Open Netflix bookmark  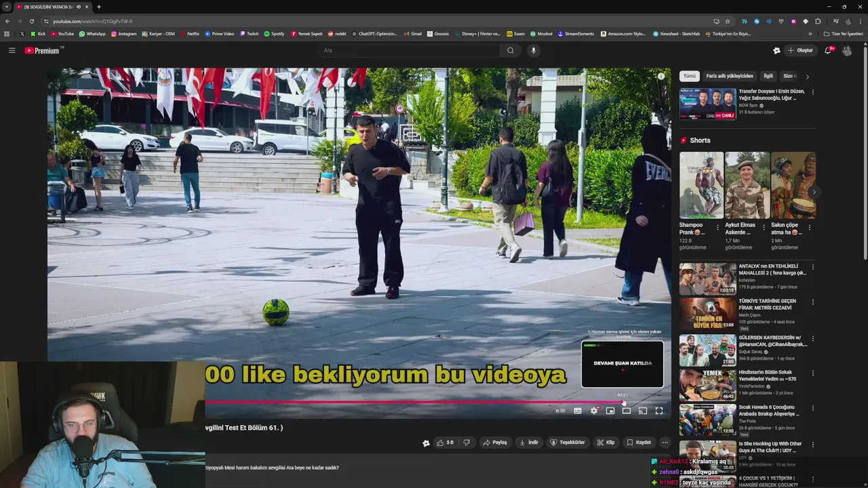(190, 33)
